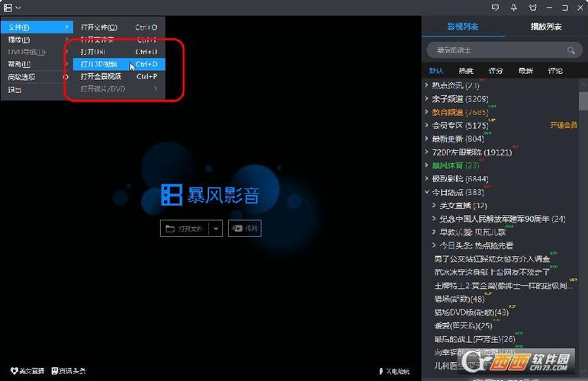Image resolution: width=588 pixels, height=381 pixels.
Task: Click the magnifier search icon
Action: pos(570,50)
